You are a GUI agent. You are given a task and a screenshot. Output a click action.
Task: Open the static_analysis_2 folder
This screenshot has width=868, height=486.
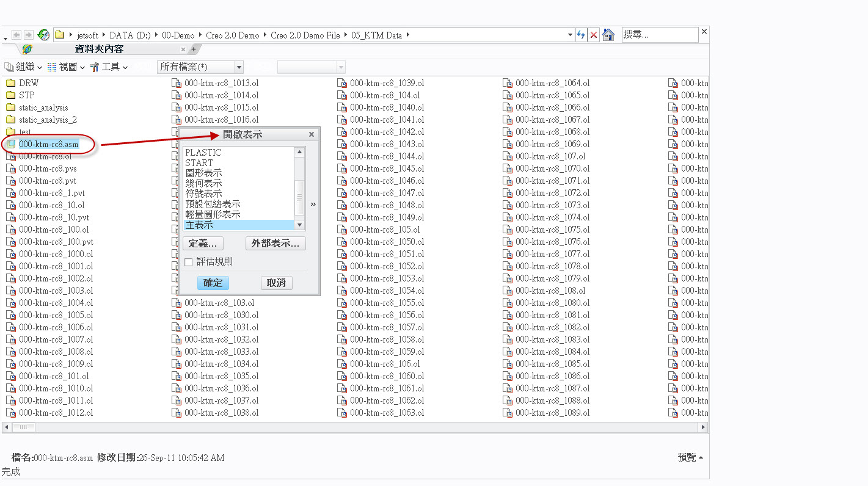48,120
